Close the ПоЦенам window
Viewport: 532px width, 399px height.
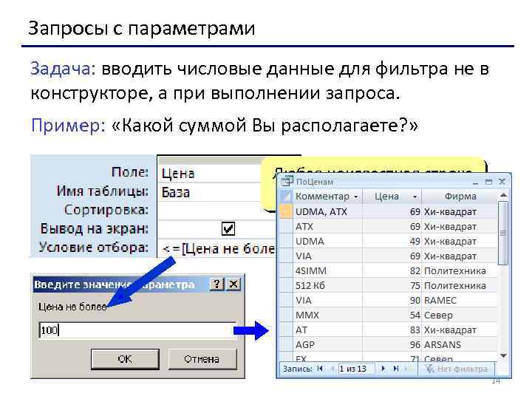[x=502, y=182]
